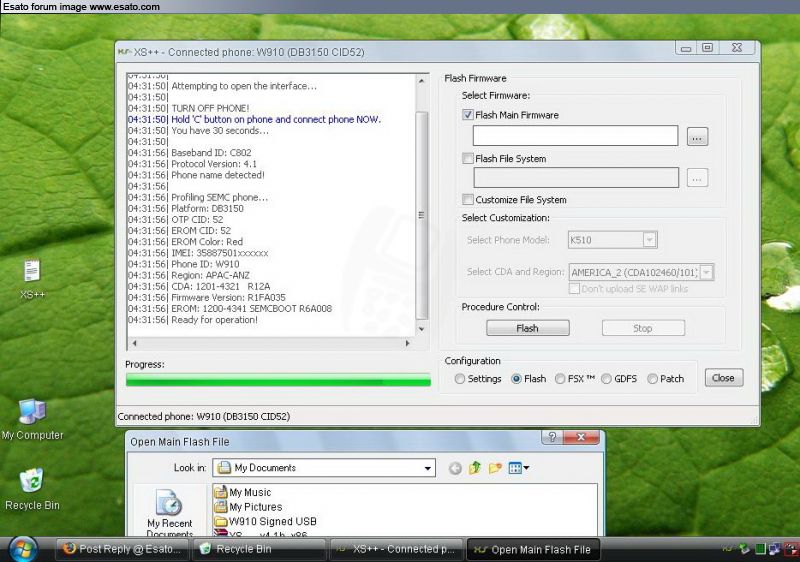This screenshot has height=562, width=800.
Task: Click log line 'Baseband ID: C802'
Action: click(x=189, y=152)
